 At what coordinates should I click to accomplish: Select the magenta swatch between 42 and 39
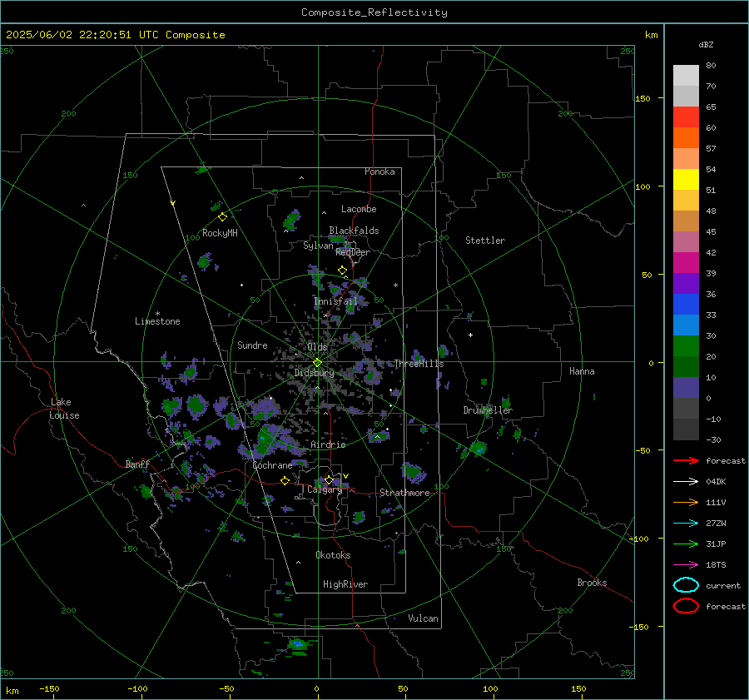(686, 263)
